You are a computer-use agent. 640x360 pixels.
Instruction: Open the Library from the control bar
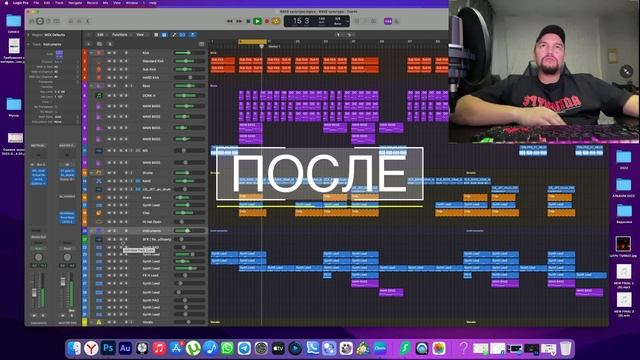click(31, 21)
